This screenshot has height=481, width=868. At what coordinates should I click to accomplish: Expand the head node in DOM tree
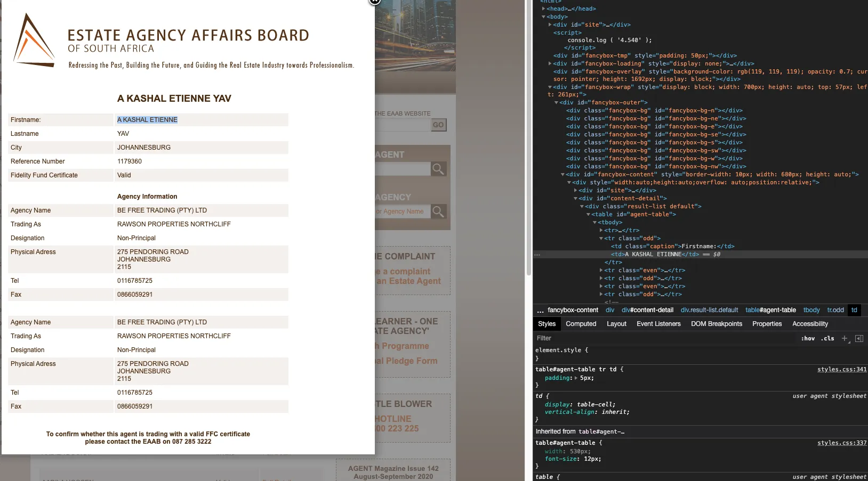pyautogui.click(x=543, y=9)
